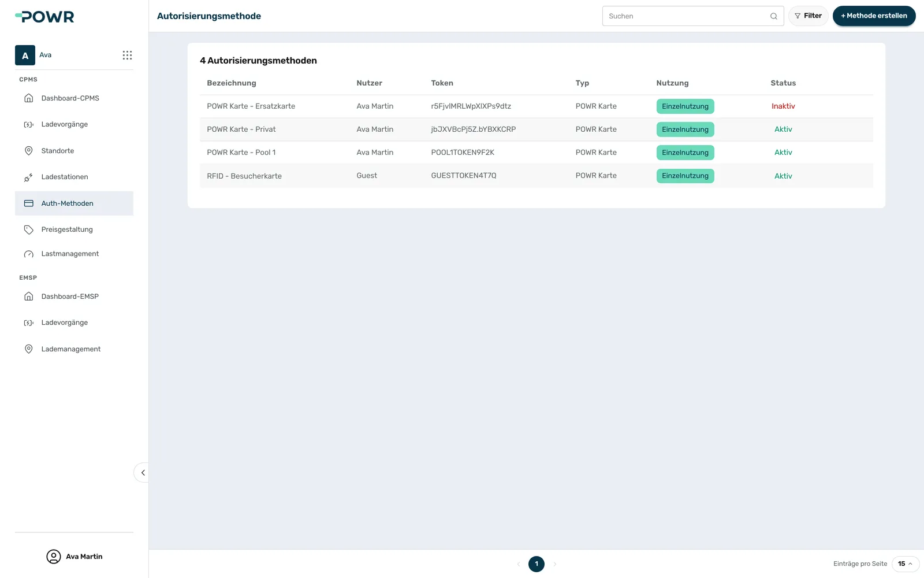Image resolution: width=924 pixels, height=578 pixels.
Task: Click the POWR logo
Action: click(44, 17)
